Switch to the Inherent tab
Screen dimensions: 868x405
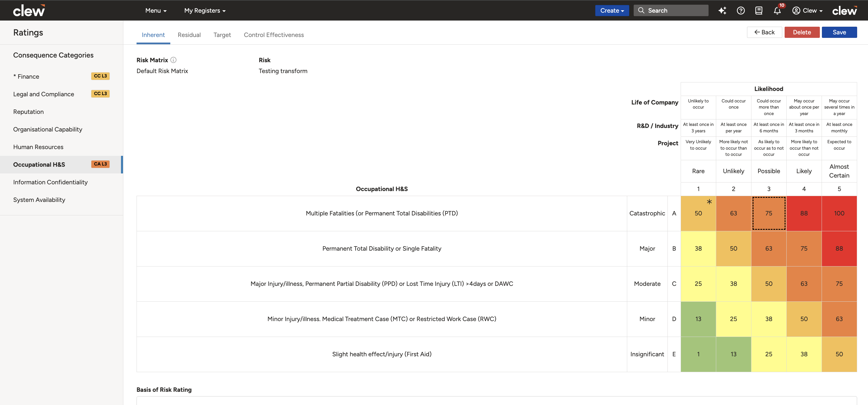[x=153, y=35]
